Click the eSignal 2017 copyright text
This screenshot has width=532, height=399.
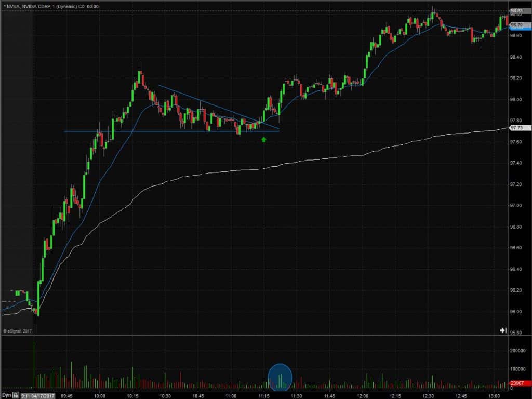(17, 331)
